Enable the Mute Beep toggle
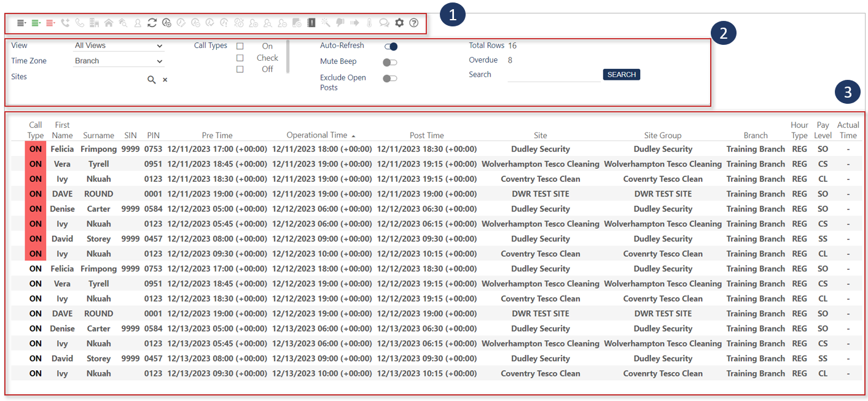Viewport: 868px width, 401px height. [x=389, y=62]
